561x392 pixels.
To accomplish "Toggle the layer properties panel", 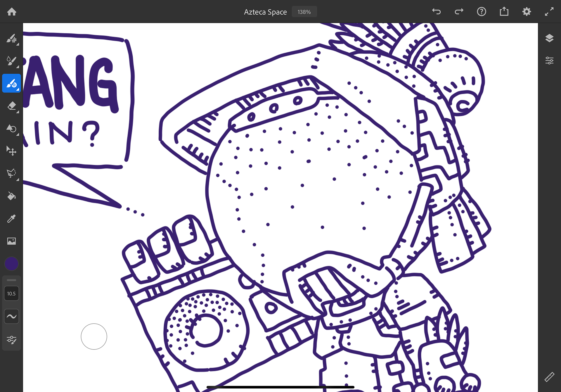I will pyautogui.click(x=549, y=61).
